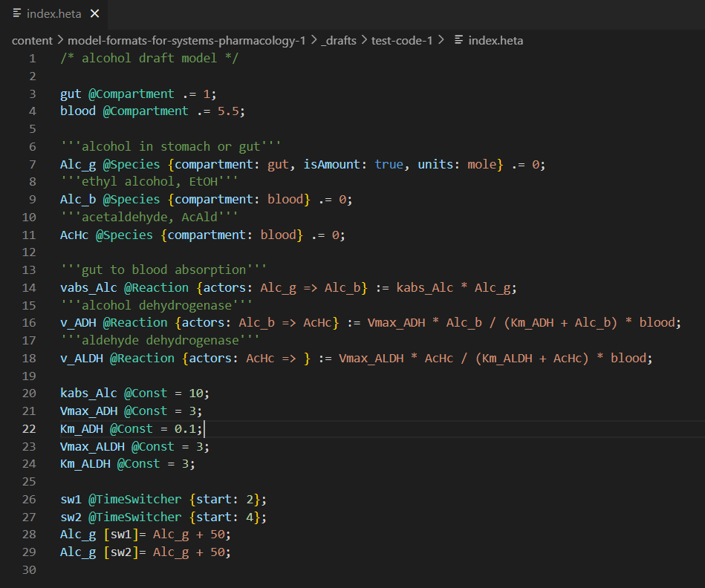The image size is (705, 588).
Task: Click 'Alc_b' identifier on line 9
Action: click(78, 199)
